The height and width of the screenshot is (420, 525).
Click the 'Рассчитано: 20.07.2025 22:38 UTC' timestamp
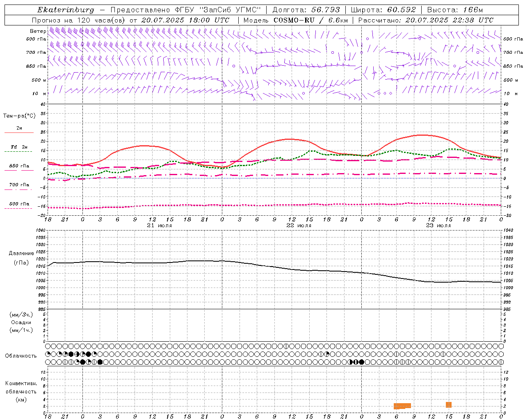pyautogui.click(x=426, y=20)
